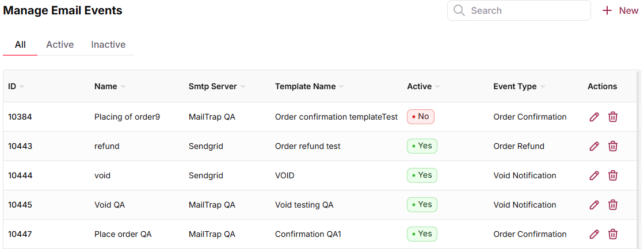Click MailTrap QA in Void QA row
Viewport: 644px width, 249px height.
[212, 205]
